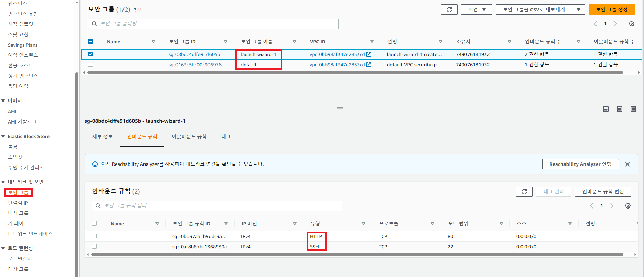Image resolution: width=644 pixels, height=277 pixels.
Task: Toggle select-all security groups checkbox
Action: point(90,41)
